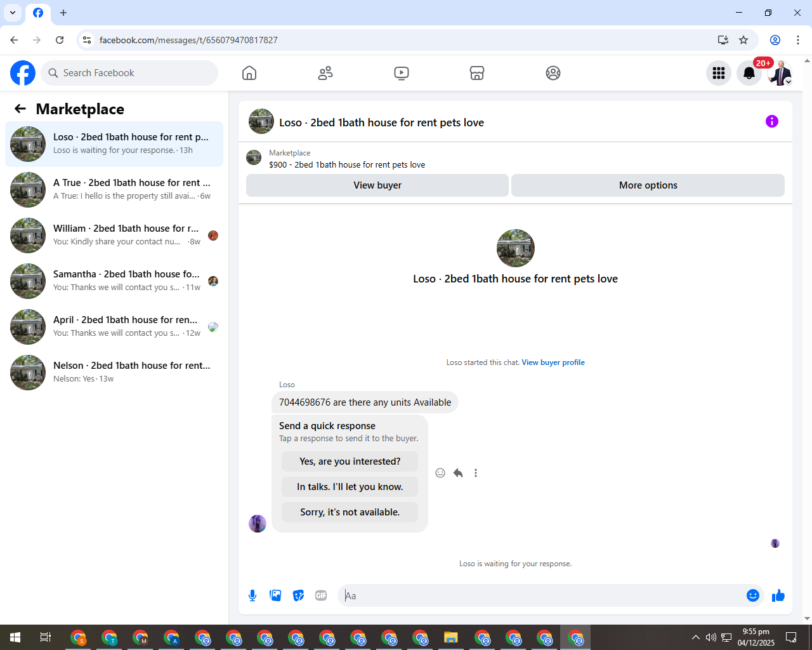Click the $900 listing title under Marketplace
Image resolution: width=812 pixels, height=650 pixels.
click(347, 164)
